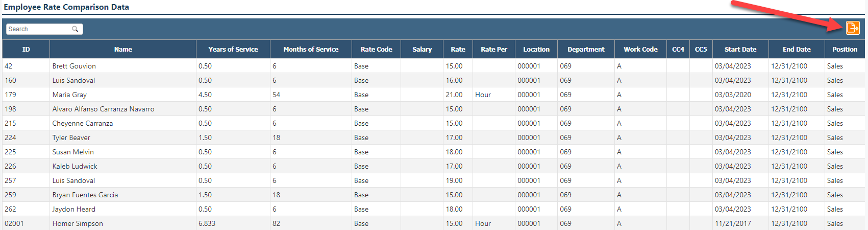Click ID 215 cell
Screen dimensions: 868x230
[26, 123]
